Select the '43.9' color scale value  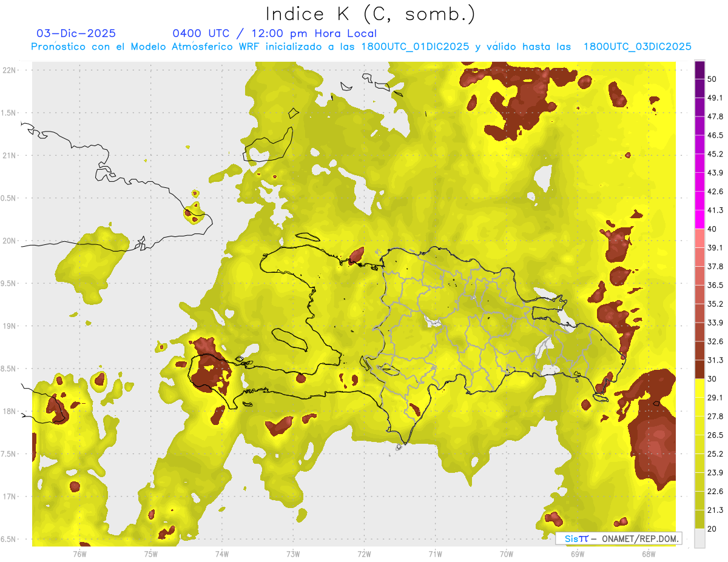[x=715, y=173]
